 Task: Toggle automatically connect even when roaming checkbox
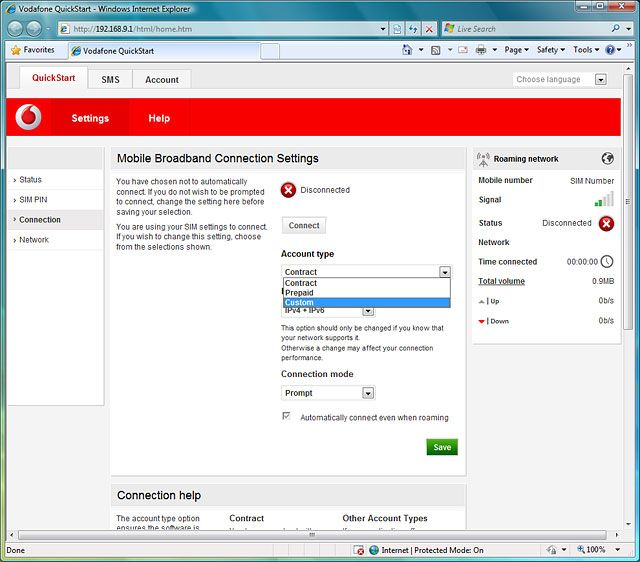point(288,417)
